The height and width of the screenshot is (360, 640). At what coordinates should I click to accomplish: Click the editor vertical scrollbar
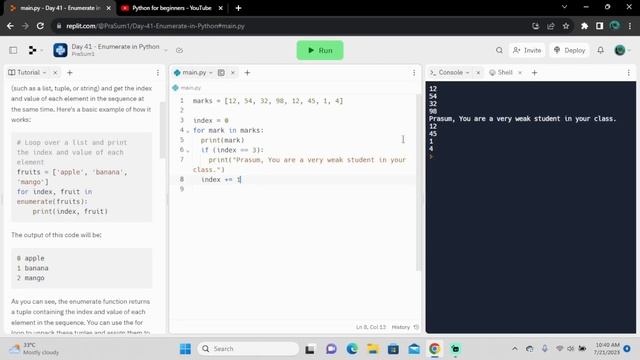tap(418, 182)
